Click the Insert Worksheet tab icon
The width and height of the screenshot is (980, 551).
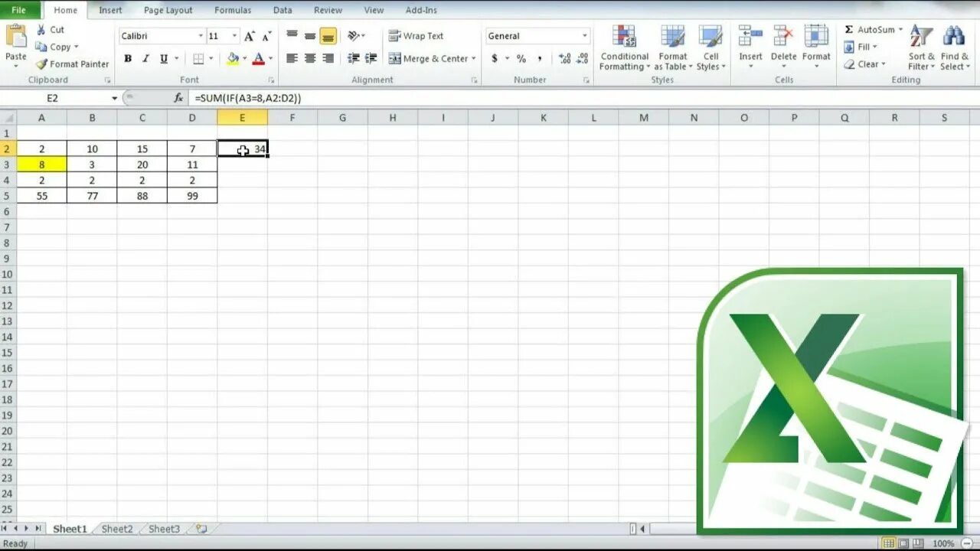click(201, 529)
